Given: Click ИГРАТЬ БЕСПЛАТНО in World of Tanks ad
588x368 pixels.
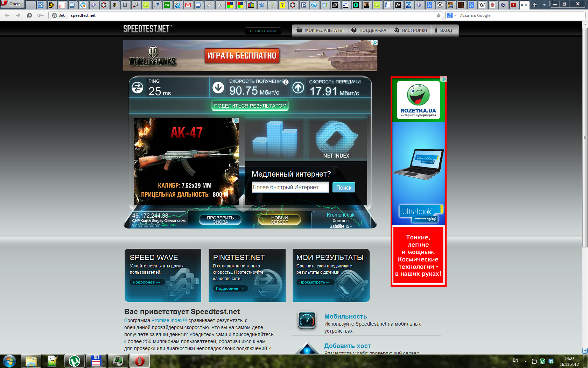Looking at the screenshot, I should point(242,56).
